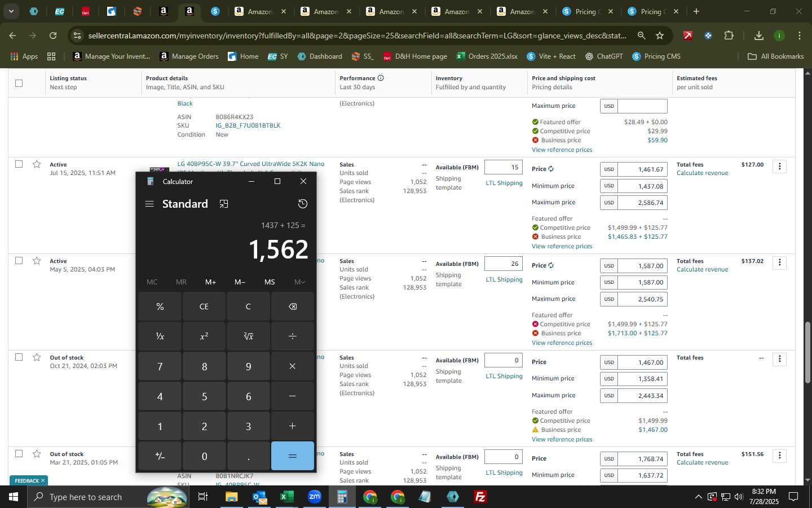Viewport: 812px width, 508px height.
Task: Click the plus key on Calculator
Action: (293, 426)
